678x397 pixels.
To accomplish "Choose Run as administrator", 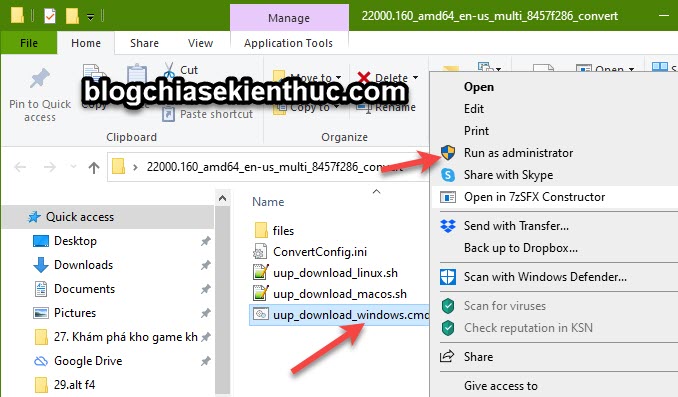I will tap(518, 153).
